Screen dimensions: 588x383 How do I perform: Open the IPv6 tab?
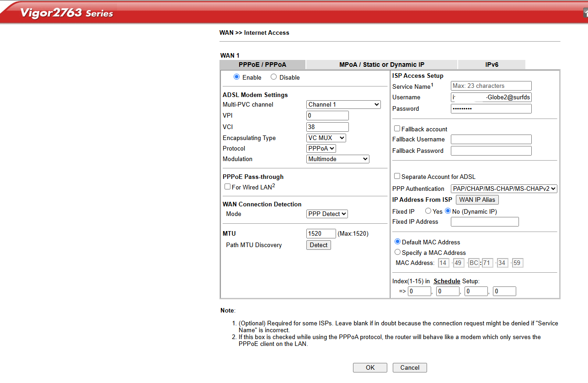491,65
